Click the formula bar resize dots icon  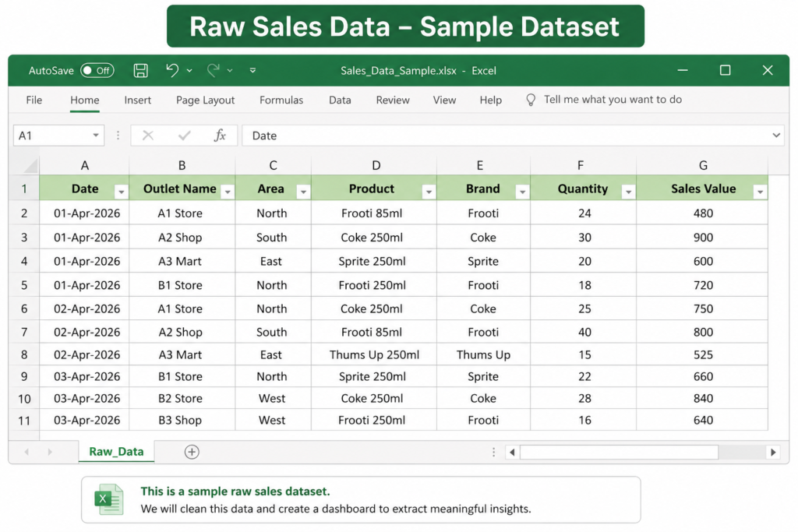pyautogui.click(x=118, y=136)
